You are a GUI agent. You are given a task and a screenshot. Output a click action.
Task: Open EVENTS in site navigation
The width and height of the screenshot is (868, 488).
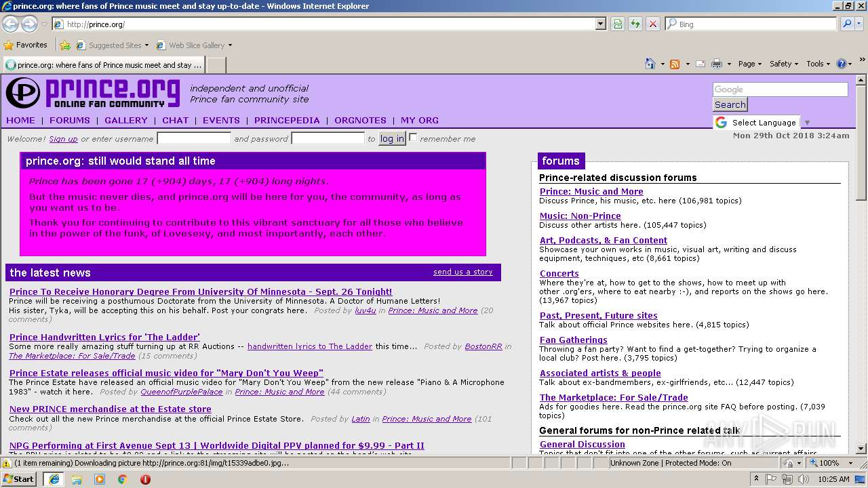(221, 120)
